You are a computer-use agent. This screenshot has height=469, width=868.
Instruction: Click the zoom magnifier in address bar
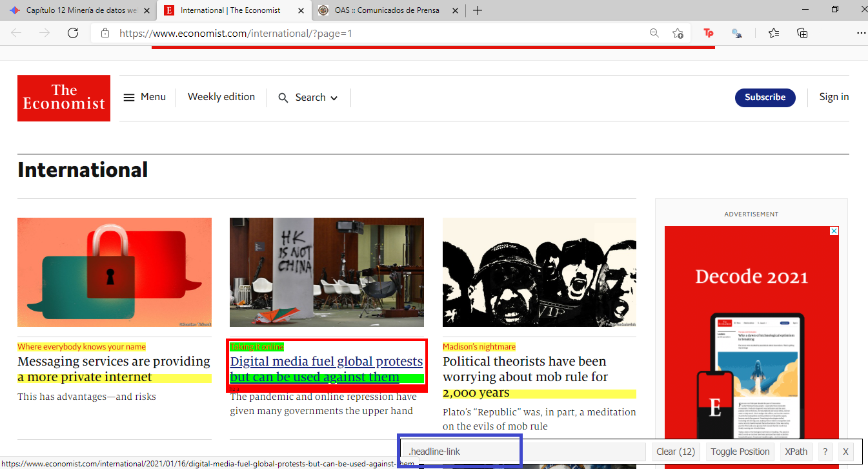(x=654, y=33)
